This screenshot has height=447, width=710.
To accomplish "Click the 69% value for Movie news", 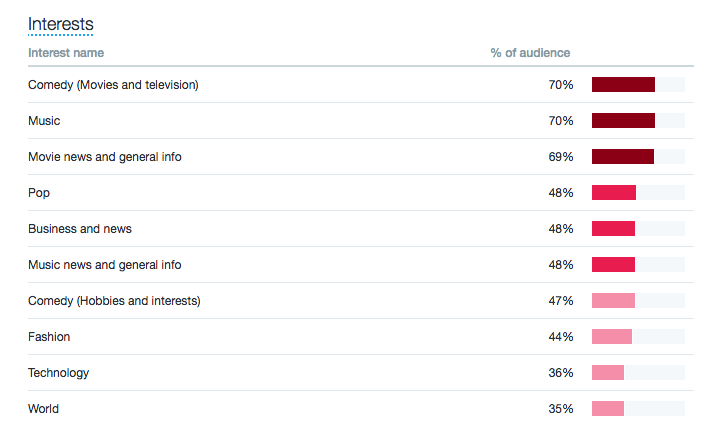I will (x=561, y=157).
